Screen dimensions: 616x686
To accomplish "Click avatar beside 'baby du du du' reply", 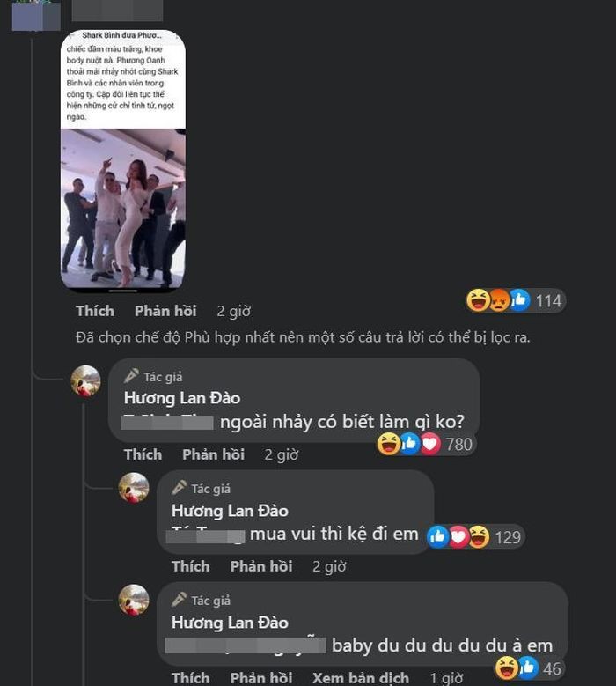I will point(134,600).
